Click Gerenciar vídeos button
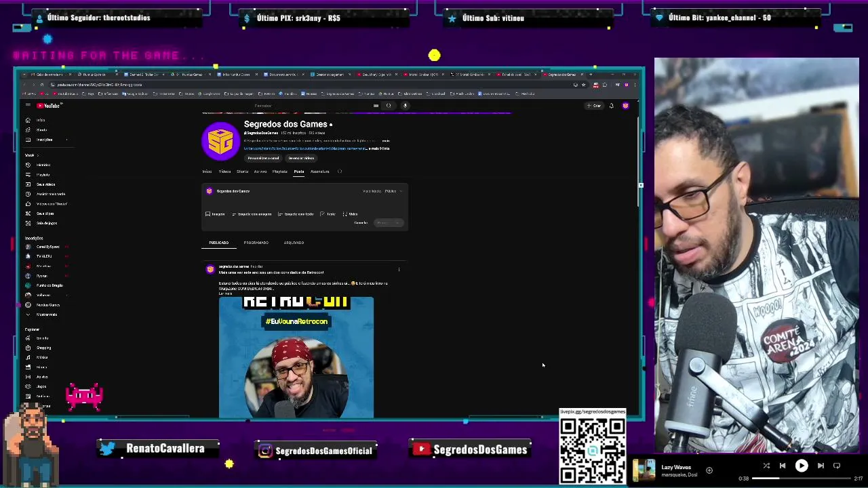The width and height of the screenshot is (868, 488). click(x=301, y=158)
